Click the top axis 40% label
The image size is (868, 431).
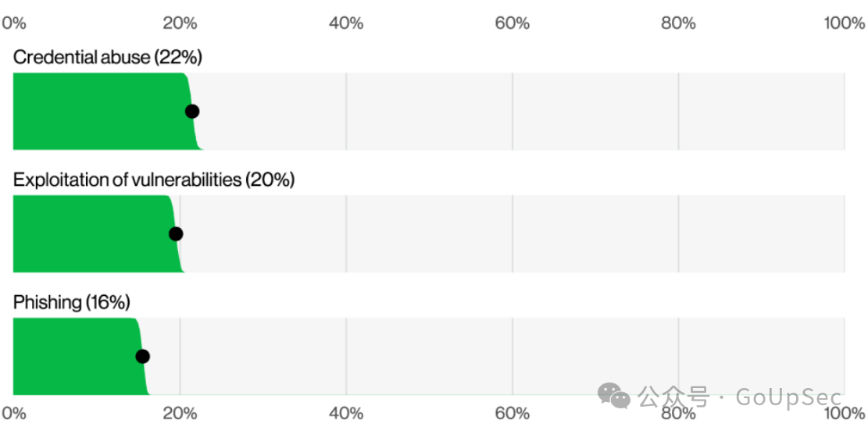pos(346,23)
